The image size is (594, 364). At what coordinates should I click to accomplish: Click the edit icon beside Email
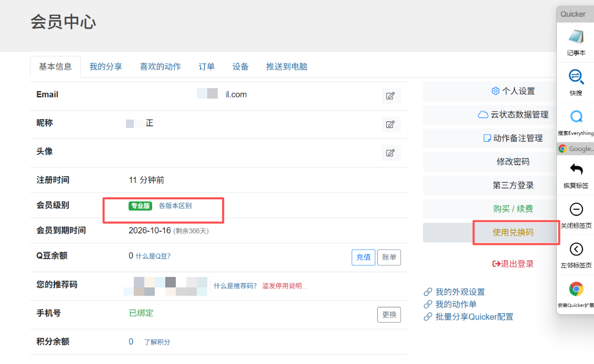[390, 96]
